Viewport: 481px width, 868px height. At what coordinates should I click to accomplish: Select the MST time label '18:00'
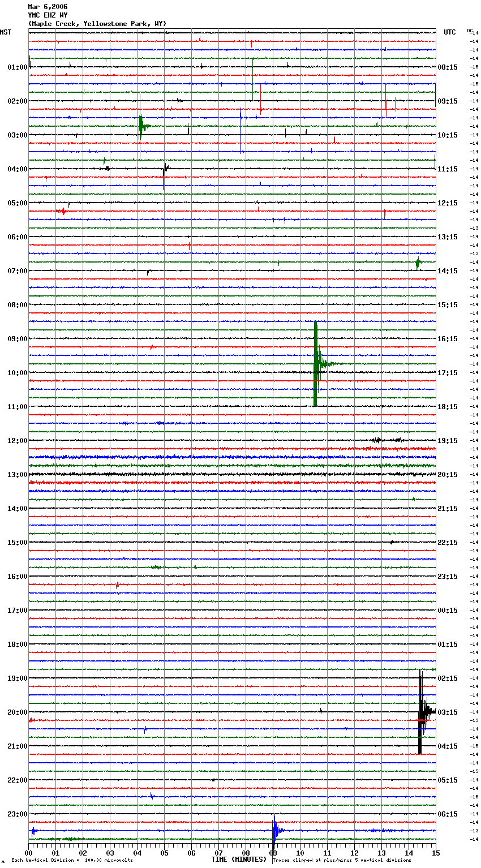(18, 644)
